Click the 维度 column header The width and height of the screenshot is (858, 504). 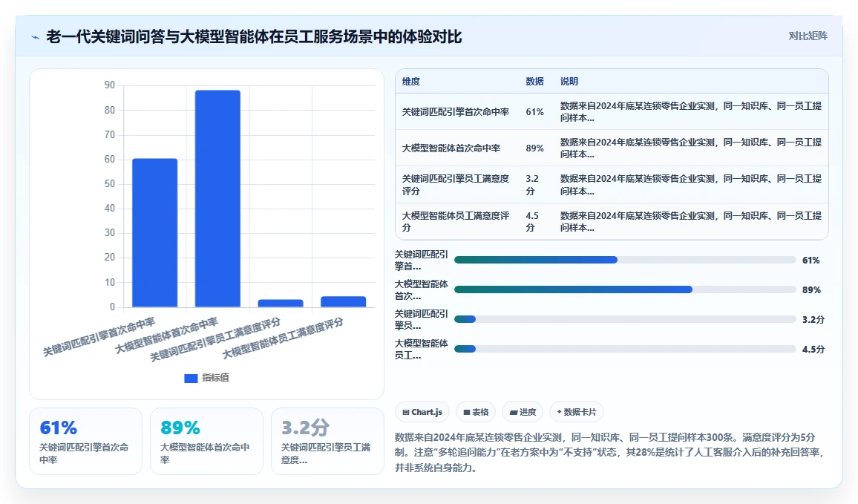pos(411,82)
